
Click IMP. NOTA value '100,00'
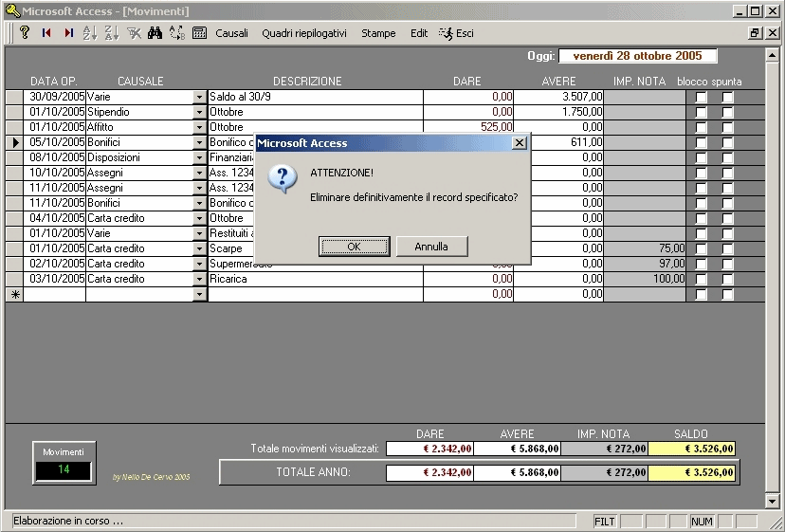coord(645,279)
